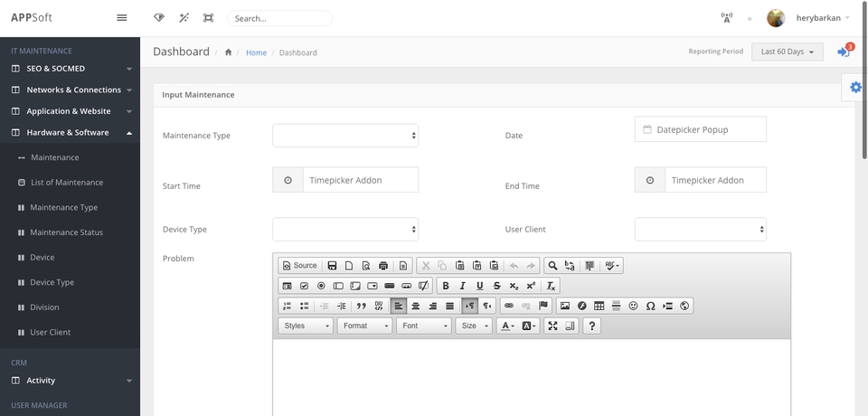Click the Home breadcrumb link
The image size is (868, 416).
pos(256,52)
